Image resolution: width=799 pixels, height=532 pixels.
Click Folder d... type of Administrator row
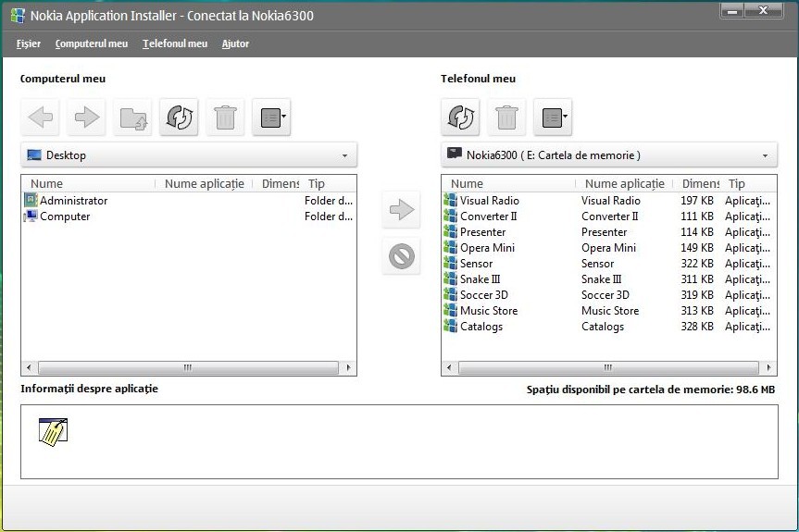pos(329,201)
